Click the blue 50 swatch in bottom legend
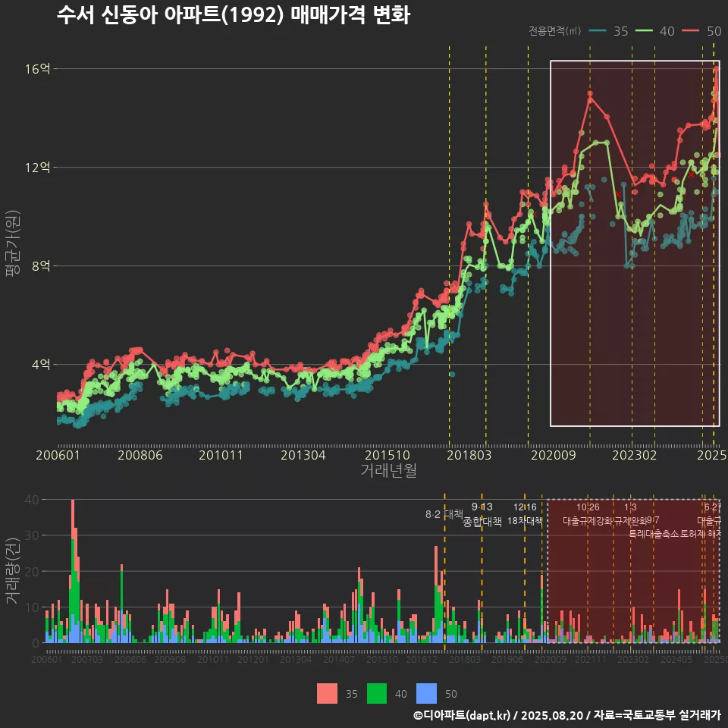728x728 pixels. pyautogui.click(x=426, y=694)
